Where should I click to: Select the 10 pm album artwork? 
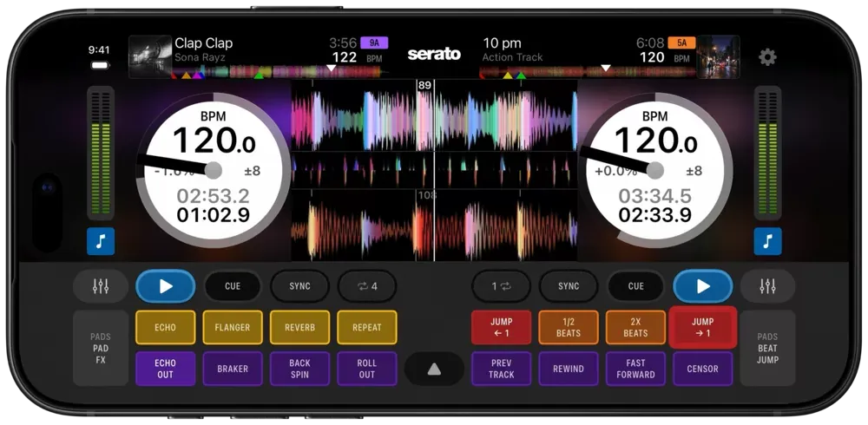(x=718, y=56)
